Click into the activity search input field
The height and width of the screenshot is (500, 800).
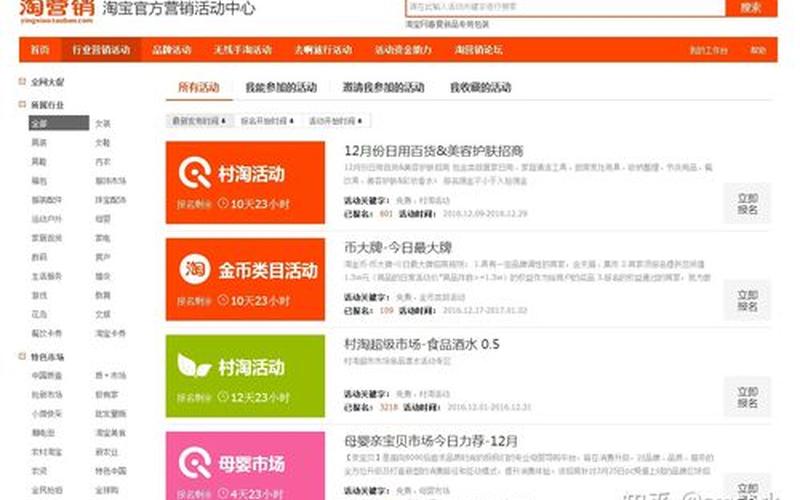564,7
